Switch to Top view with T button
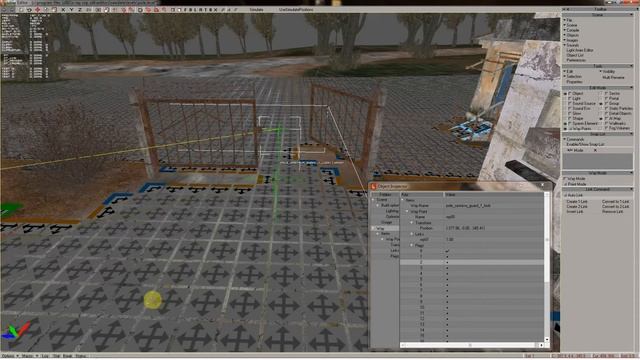The width and height of the screenshot is (640, 360). pyautogui.click(x=205, y=9)
